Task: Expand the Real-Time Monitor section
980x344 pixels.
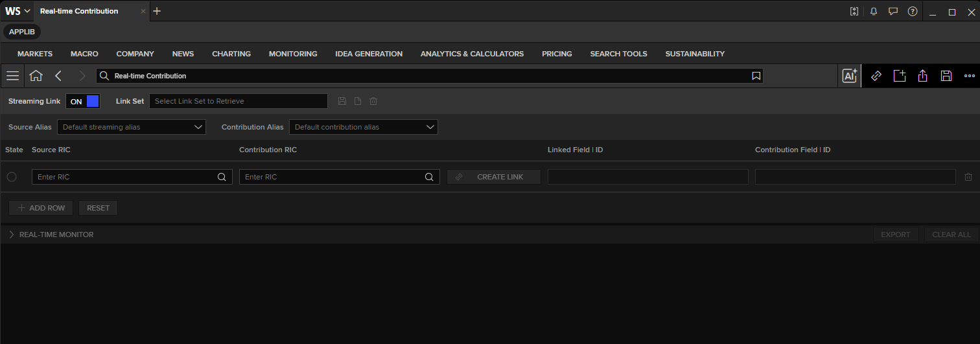Action: click(x=51, y=235)
